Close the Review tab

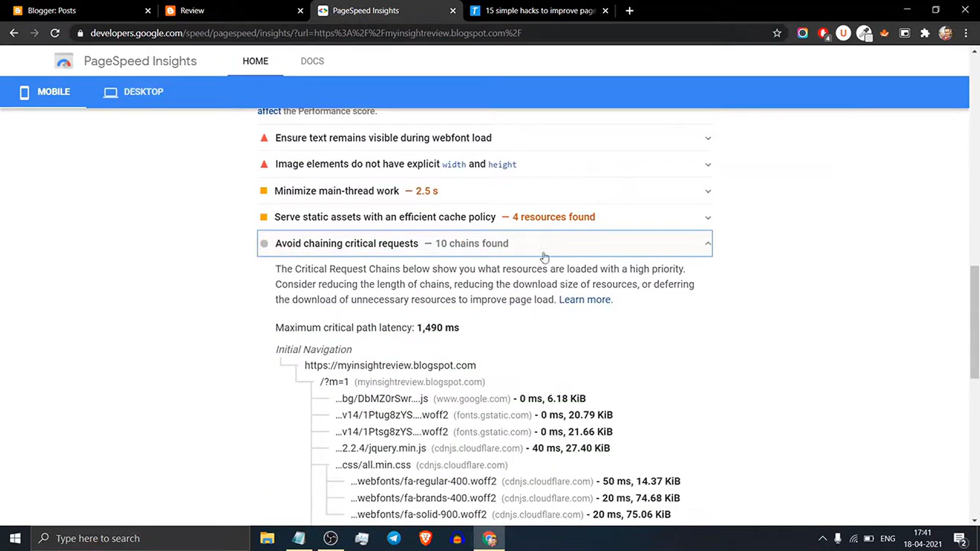click(x=300, y=11)
